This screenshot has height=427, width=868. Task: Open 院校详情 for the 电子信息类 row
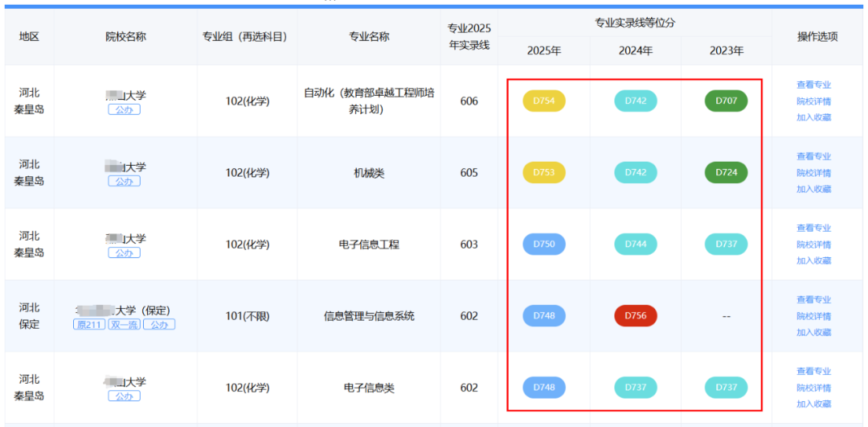(x=813, y=388)
